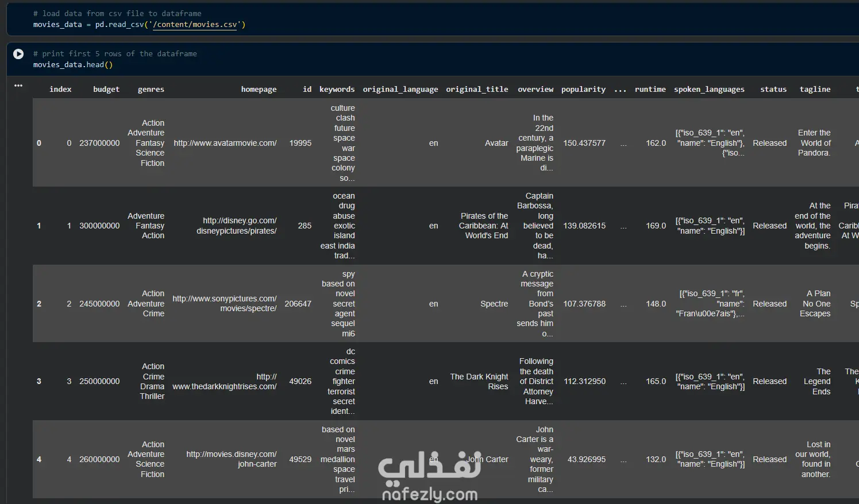Select runtime value 148.0

click(x=656, y=304)
